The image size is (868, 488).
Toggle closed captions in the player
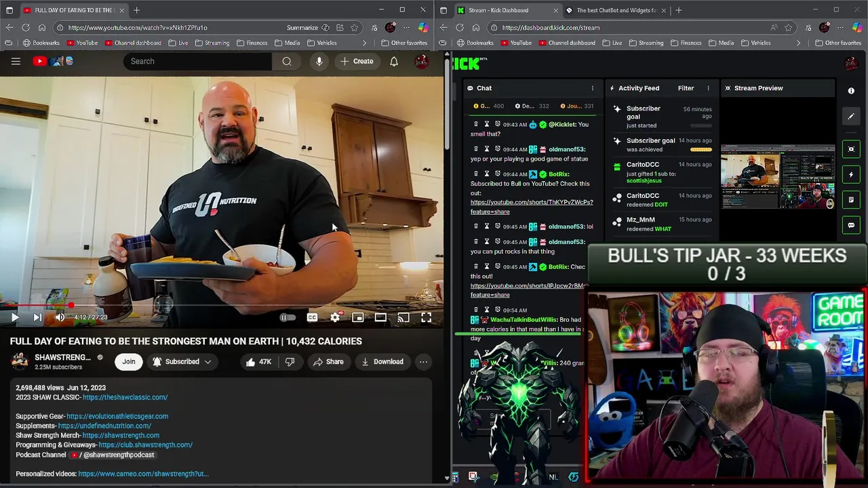[312, 317]
